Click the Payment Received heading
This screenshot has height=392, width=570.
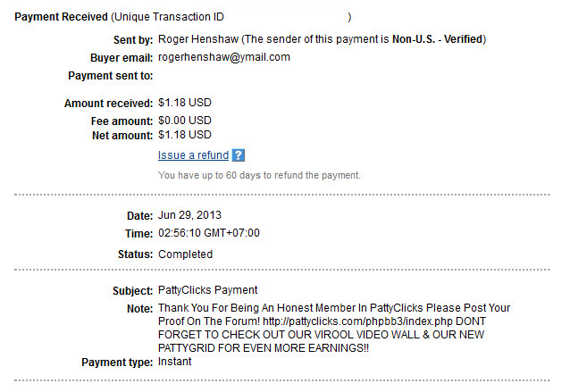coord(61,17)
